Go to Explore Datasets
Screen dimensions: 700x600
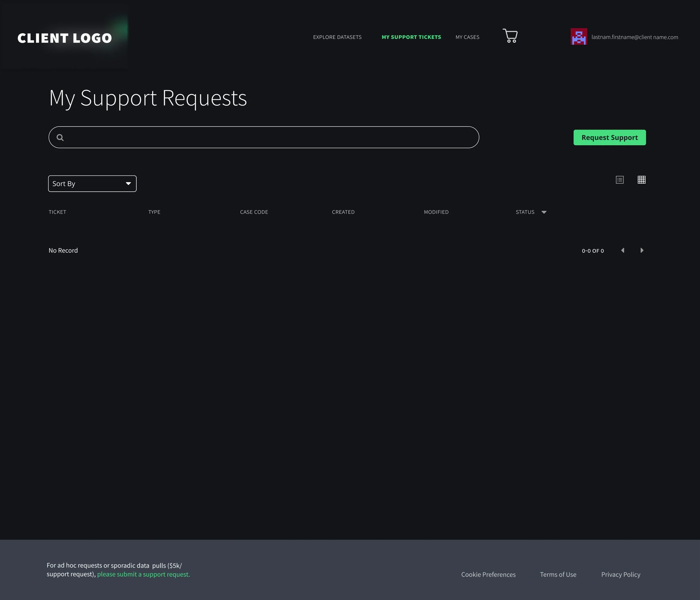(337, 37)
